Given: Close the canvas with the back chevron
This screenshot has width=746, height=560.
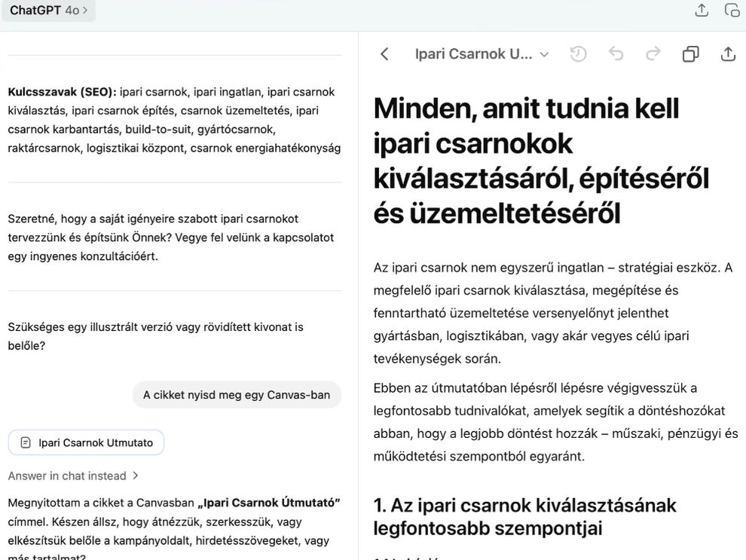Looking at the screenshot, I should click(x=384, y=54).
